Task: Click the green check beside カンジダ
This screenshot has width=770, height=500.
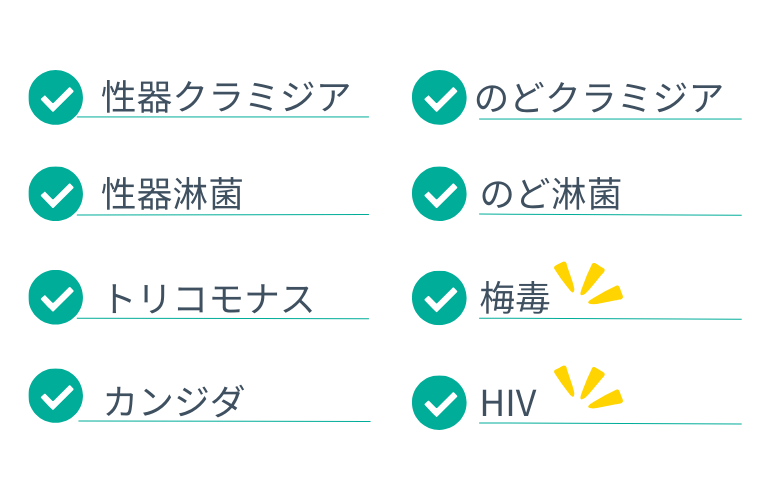Action: pos(55,396)
